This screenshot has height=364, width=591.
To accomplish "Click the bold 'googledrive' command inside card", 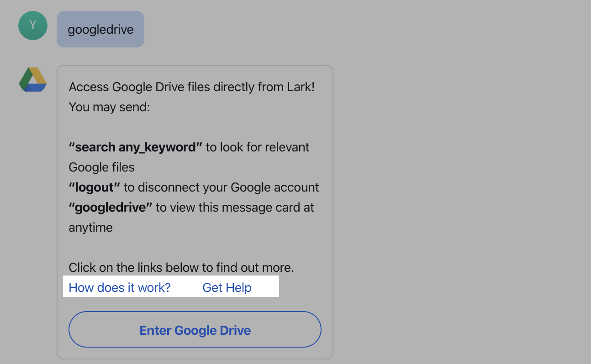I will [111, 208].
